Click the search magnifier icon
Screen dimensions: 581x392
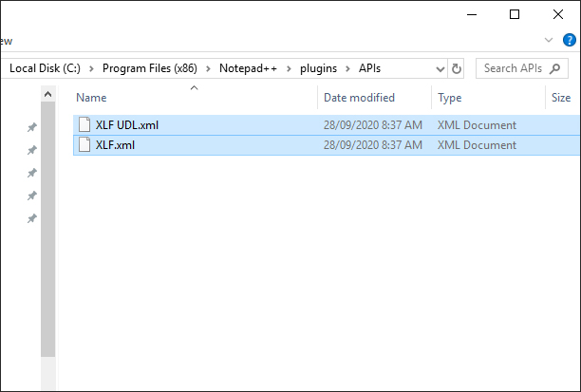554,68
